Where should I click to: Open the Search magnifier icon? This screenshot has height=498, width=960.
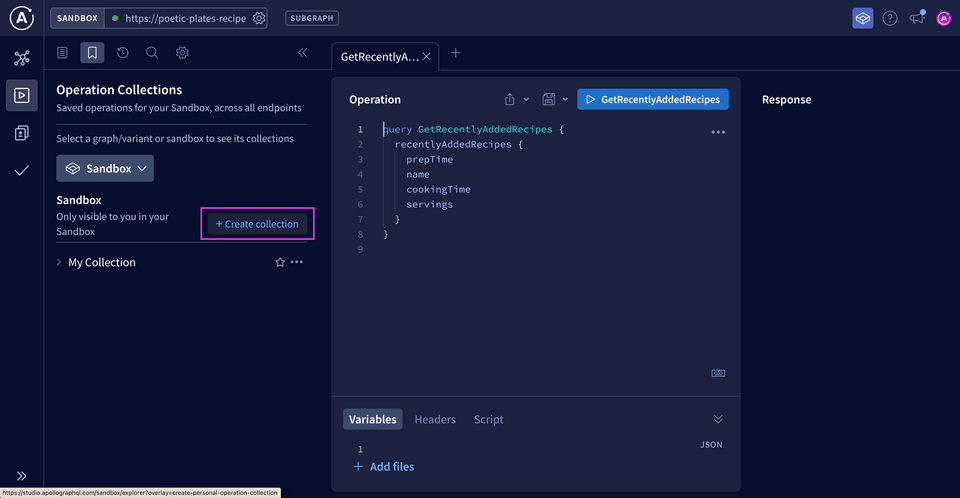click(152, 53)
